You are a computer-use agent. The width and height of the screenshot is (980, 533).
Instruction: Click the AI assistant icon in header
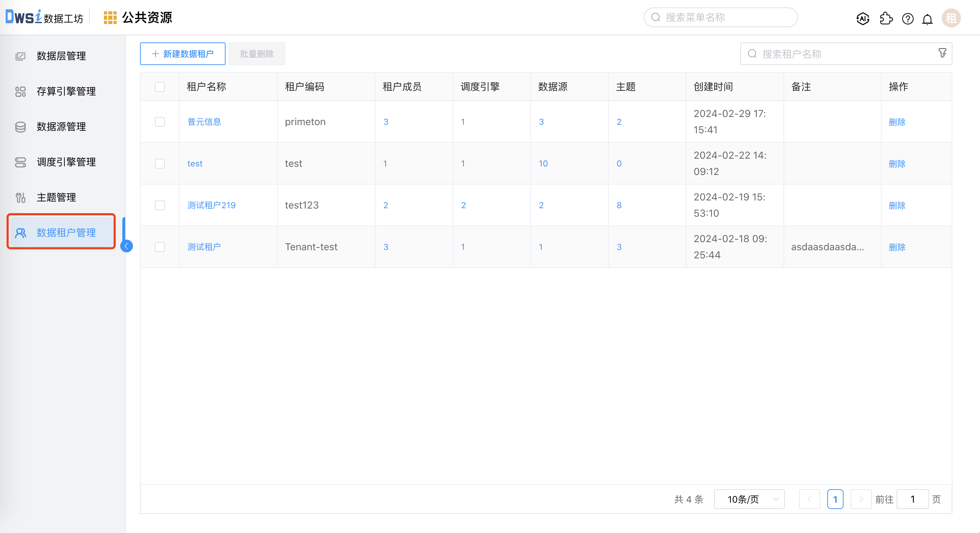click(x=862, y=18)
